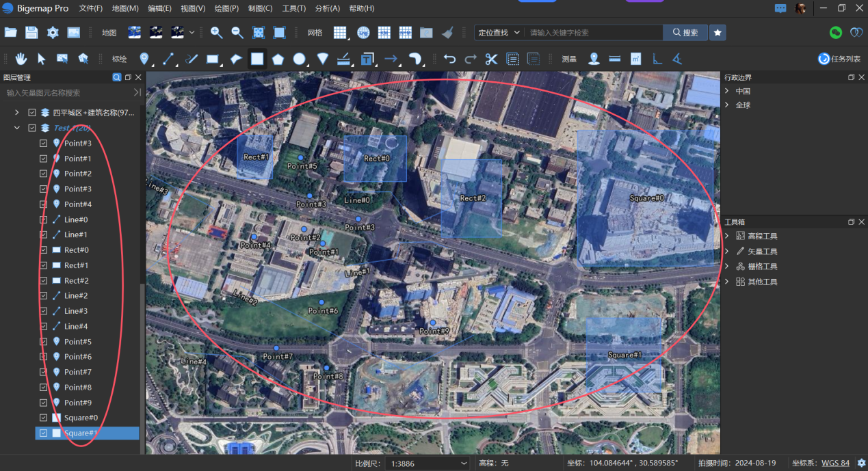Focus the layer name search box
Viewport: 868px width, 471px height.
click(68, 92)
